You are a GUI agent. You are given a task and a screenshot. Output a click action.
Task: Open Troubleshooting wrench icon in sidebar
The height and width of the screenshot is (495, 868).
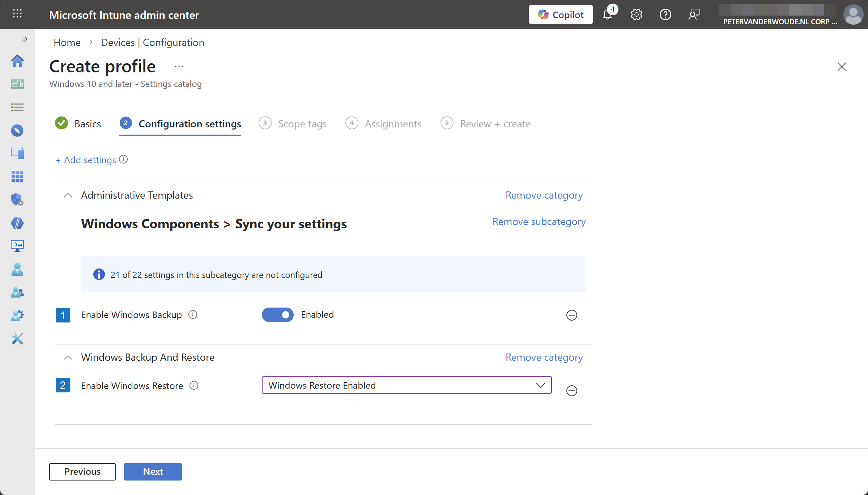pyautogui.click(x=17, y=339)
